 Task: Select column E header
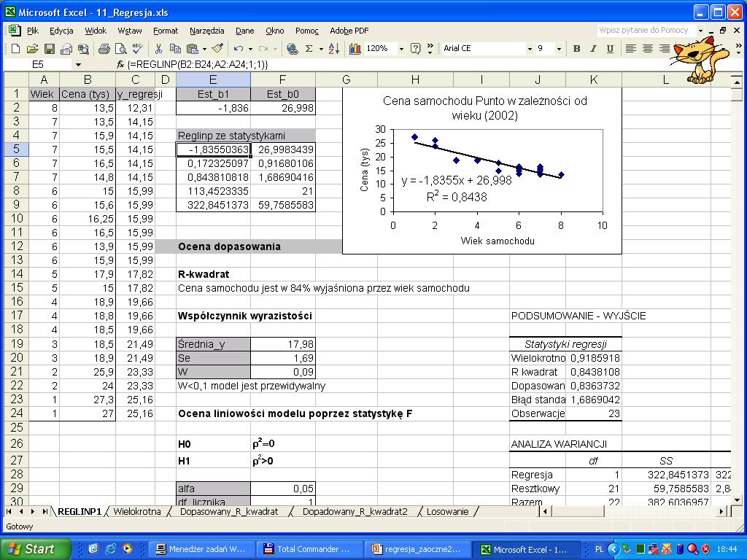(x=213, y=79)
